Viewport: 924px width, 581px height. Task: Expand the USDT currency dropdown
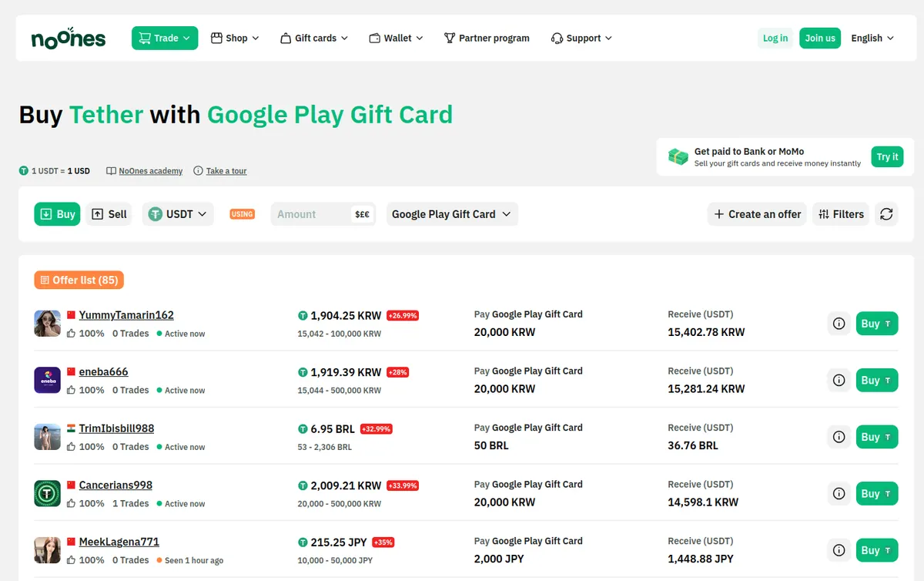tap(178, 214)
